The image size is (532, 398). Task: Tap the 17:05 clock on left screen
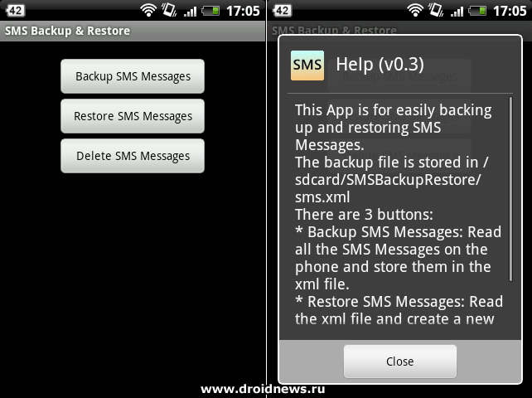(243, 11)
